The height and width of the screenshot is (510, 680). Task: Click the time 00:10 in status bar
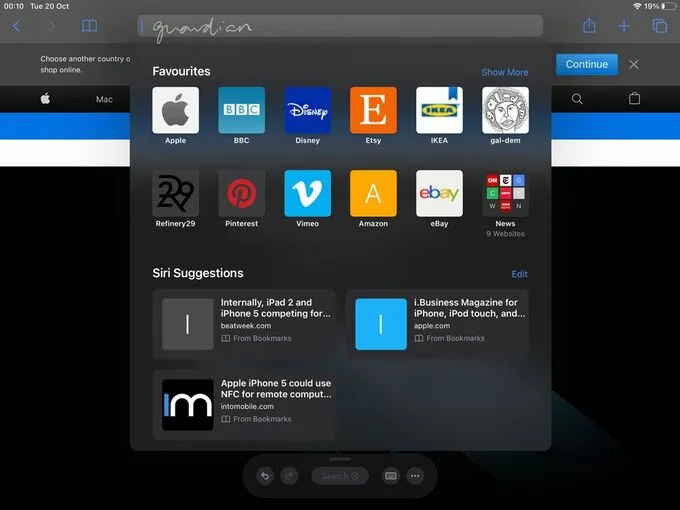point(13,7)
